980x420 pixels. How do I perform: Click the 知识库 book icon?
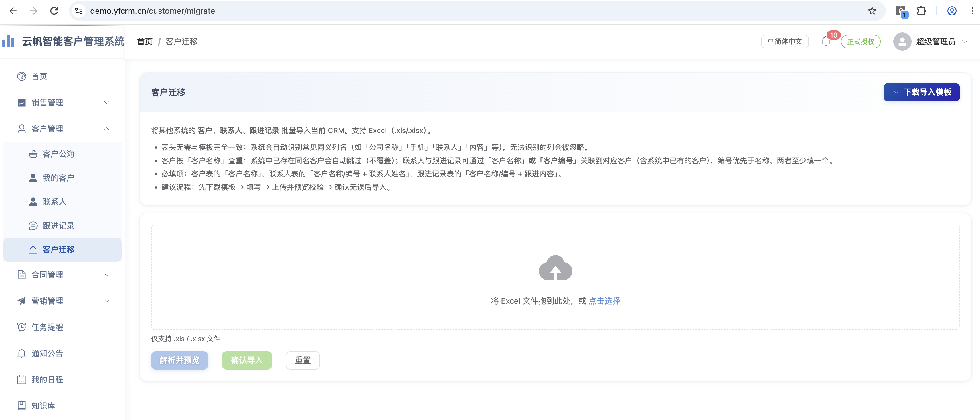pyautogui.click(x=22, y=405)
